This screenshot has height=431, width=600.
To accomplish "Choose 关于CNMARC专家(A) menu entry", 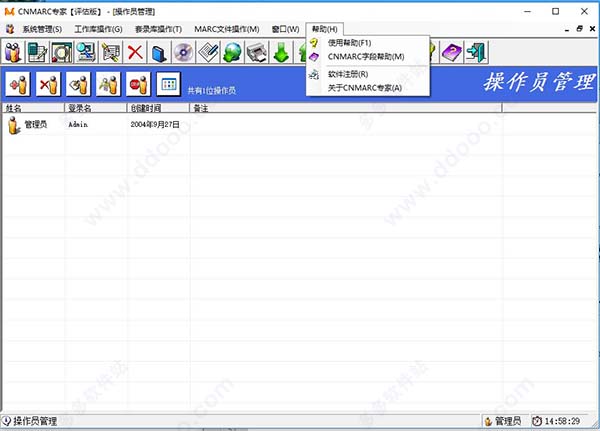I will pos(365,88).
